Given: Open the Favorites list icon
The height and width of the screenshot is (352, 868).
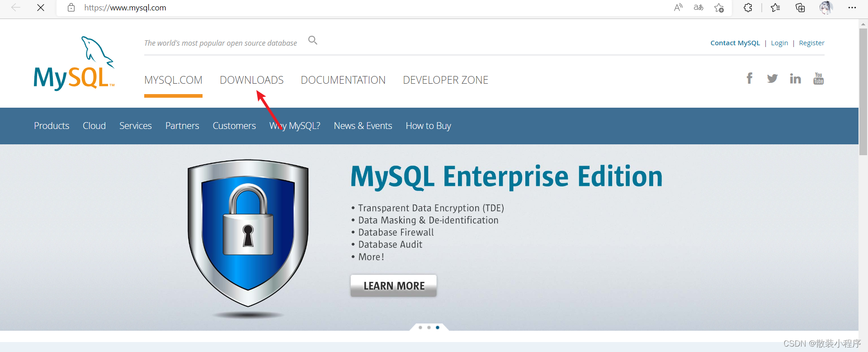Looking at the screenshot, I should click(x=775, y=8).
